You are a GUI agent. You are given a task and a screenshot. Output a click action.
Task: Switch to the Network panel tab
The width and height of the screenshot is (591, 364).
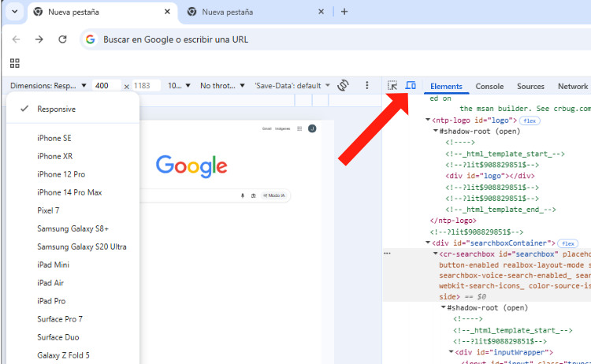pos(573,87)
